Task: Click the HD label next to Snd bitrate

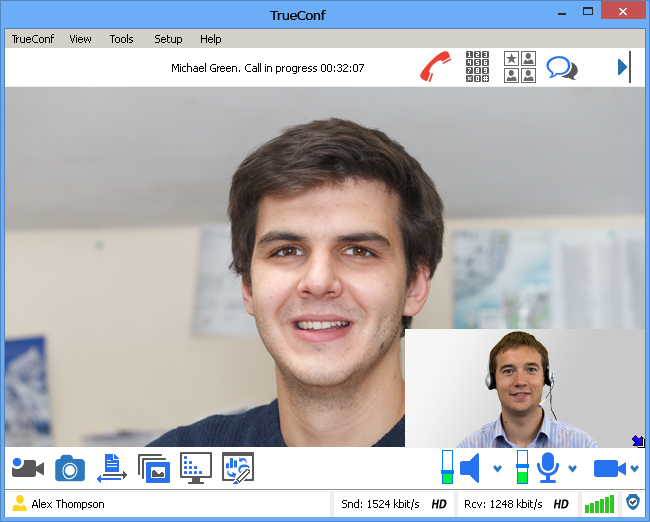Action: point(439,504)
